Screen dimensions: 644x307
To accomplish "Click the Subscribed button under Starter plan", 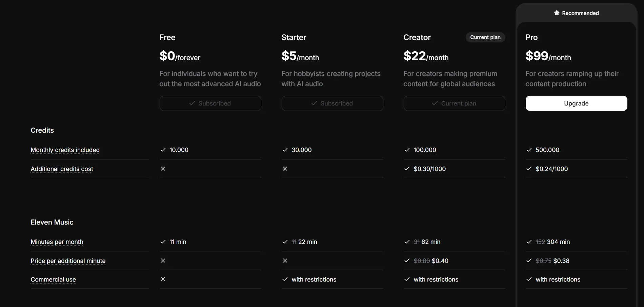I will pos(332,103).
